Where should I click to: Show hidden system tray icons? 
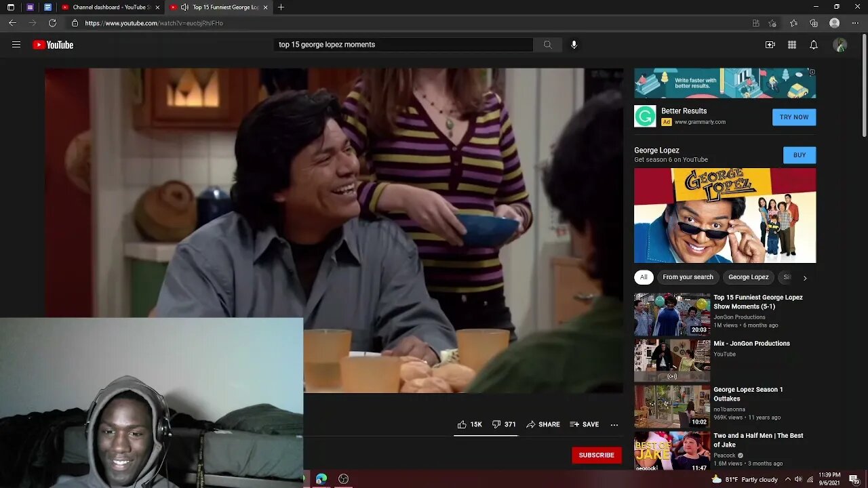tap(787, 479)
